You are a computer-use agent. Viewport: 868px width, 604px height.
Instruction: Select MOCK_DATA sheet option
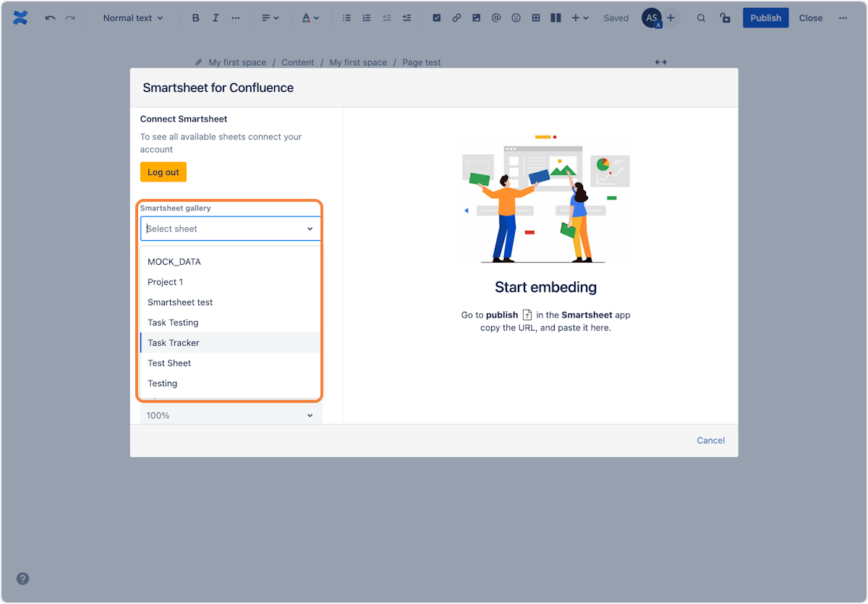(x=230, y=262)
